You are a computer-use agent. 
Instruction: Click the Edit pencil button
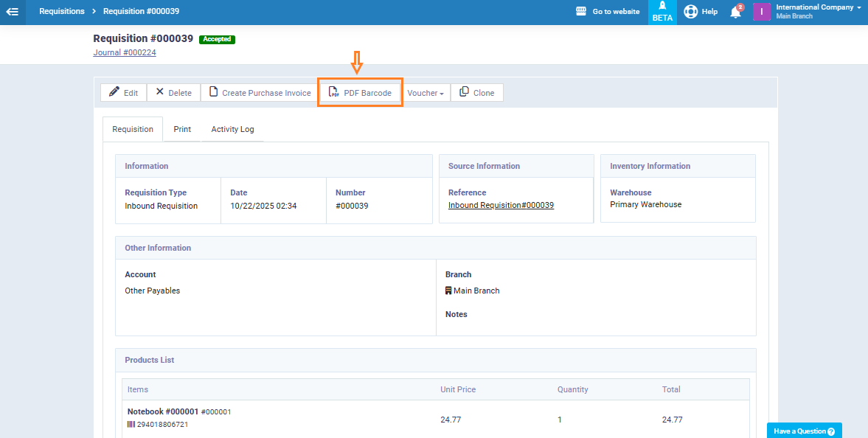(x=123, y=93)
